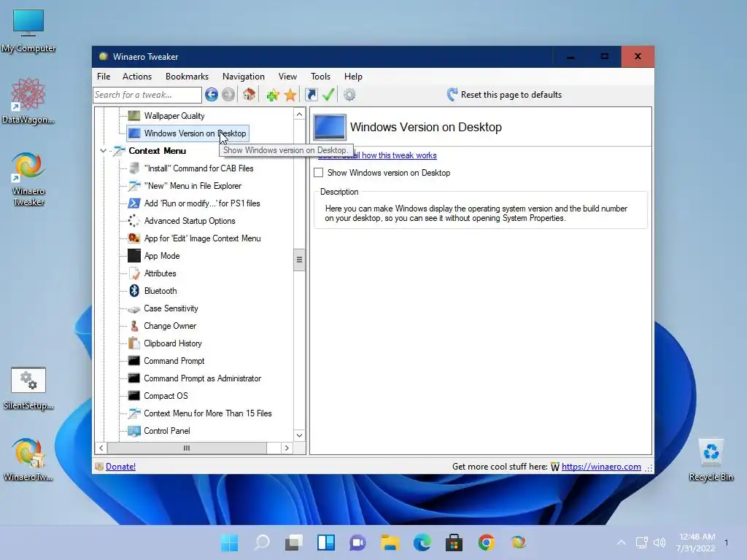Viewport: 747px width, 560px height.
Task: Open taskbar Search magnifier
Action: [262, 542]
